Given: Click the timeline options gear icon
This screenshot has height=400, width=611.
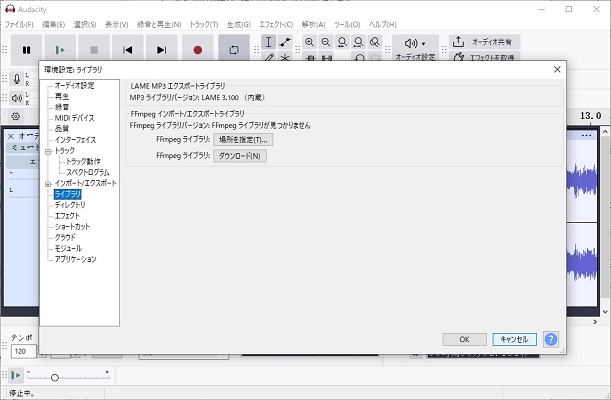Looking at the screenshot, I should point(16,116).
